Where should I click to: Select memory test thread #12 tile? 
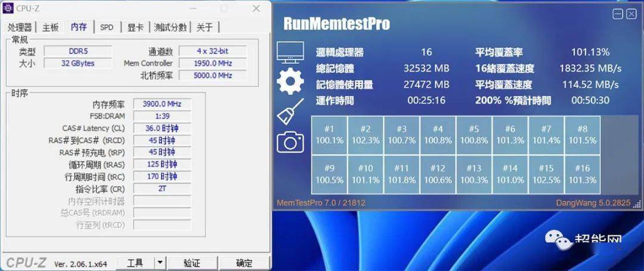(x=438, y=175)
